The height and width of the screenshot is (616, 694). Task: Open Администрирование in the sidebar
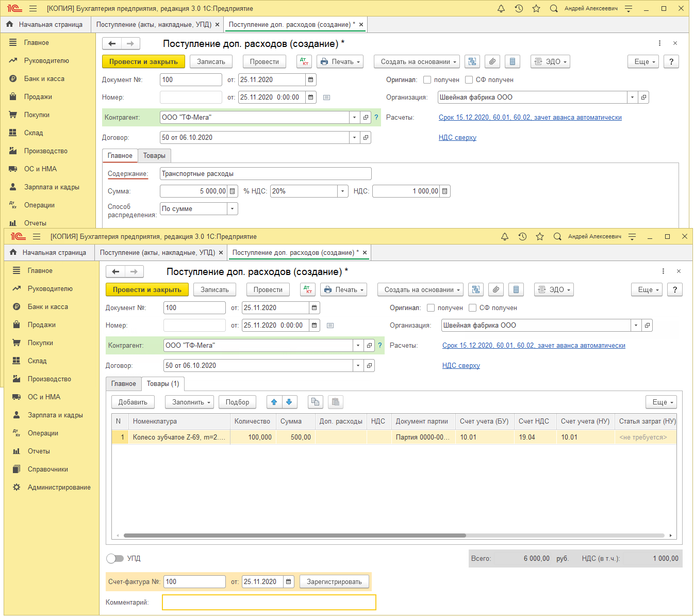pos(59,488)
